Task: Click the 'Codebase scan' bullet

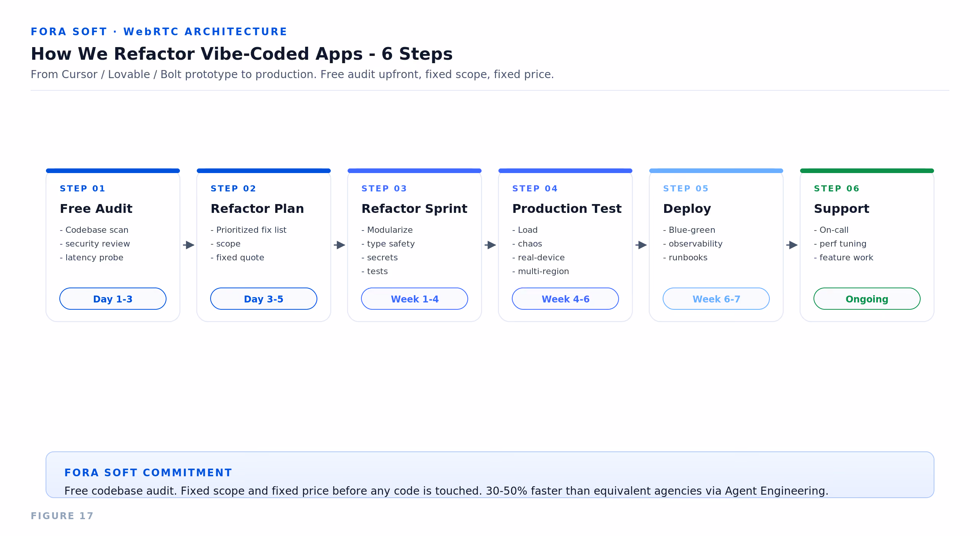Action: [x=94, y=230]
